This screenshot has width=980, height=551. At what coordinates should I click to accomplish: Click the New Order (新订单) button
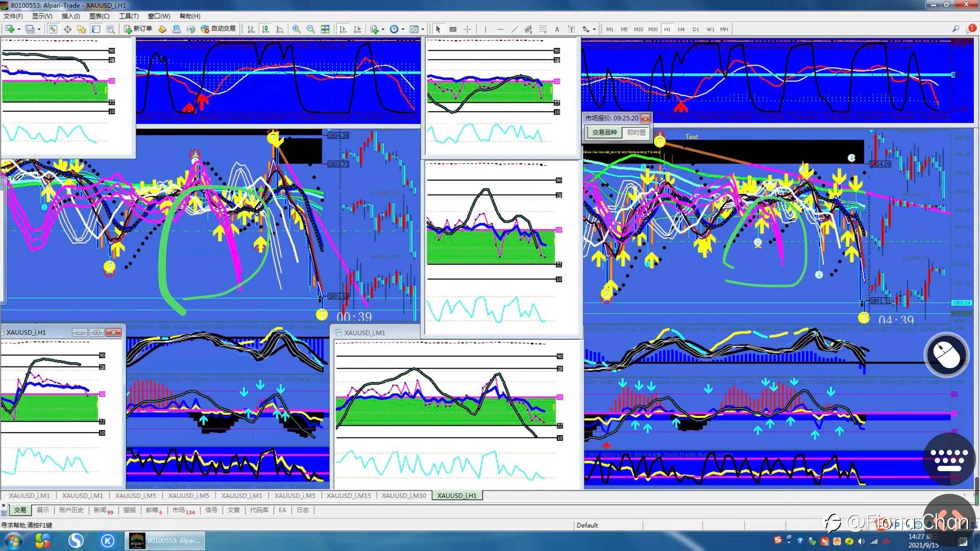138,29
